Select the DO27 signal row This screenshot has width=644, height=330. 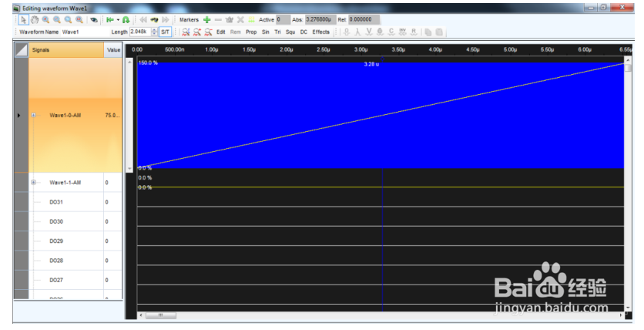point(69,281)
